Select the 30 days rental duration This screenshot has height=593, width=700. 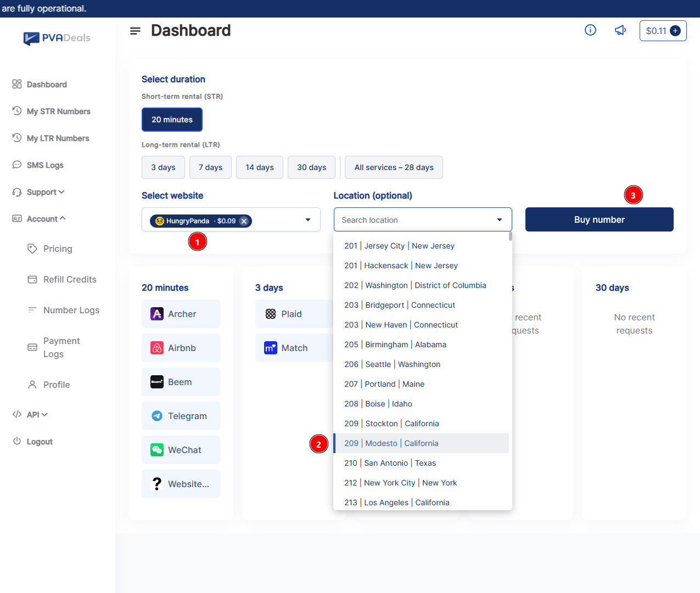[x=312, y=167]
